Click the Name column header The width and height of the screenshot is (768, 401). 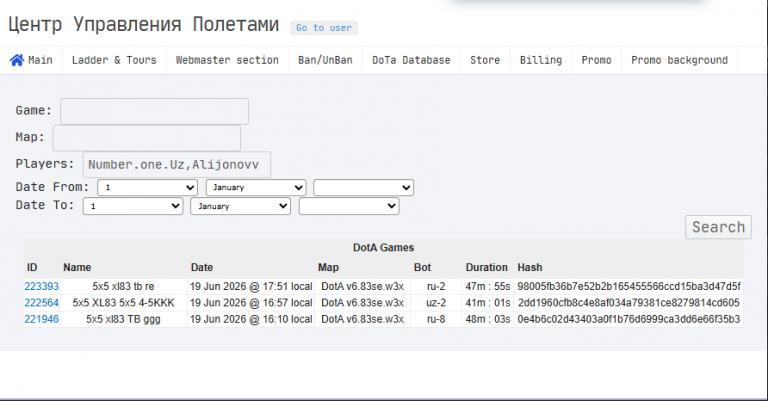click(77, 267)
